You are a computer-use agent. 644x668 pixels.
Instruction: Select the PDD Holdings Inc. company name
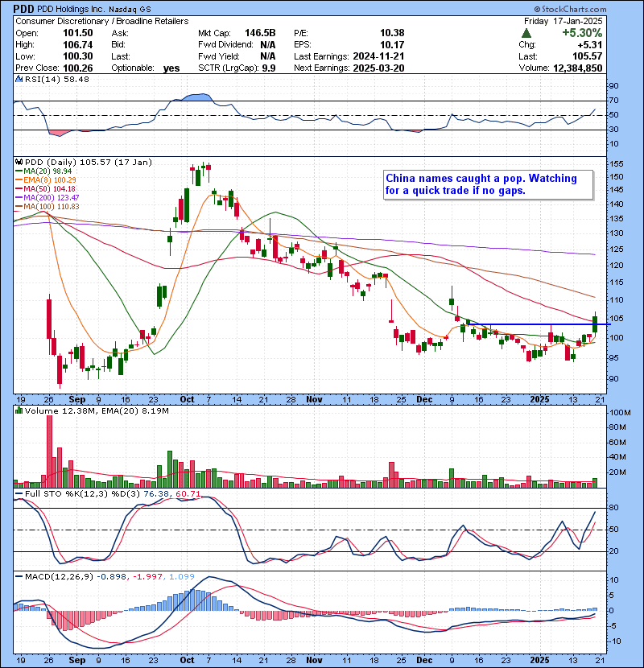pos(72,10)
